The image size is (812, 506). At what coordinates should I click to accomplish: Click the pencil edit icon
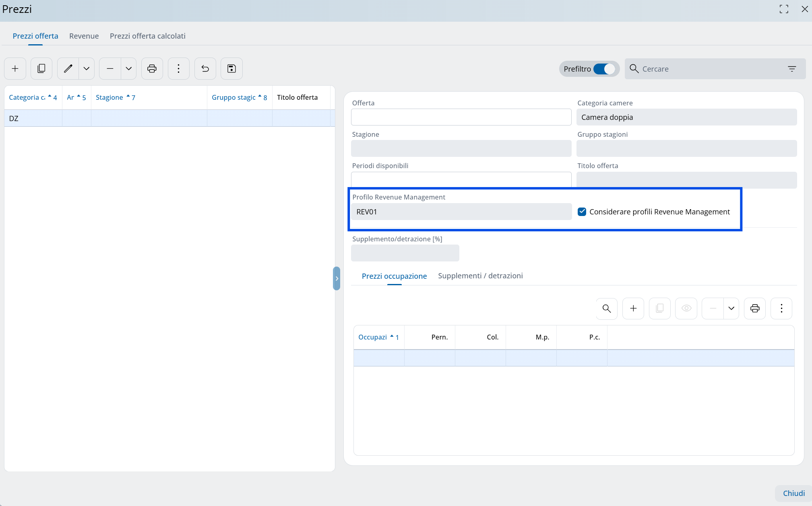(x=68, y=69)
